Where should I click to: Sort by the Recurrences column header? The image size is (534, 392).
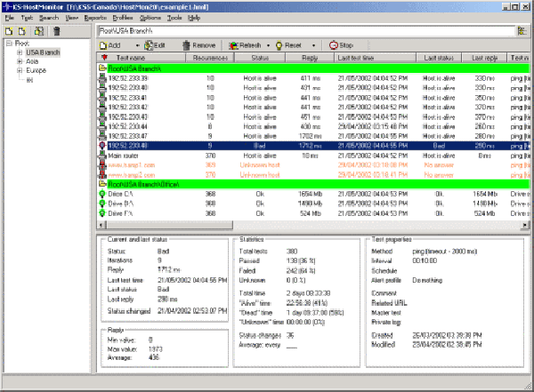(210, 57)
